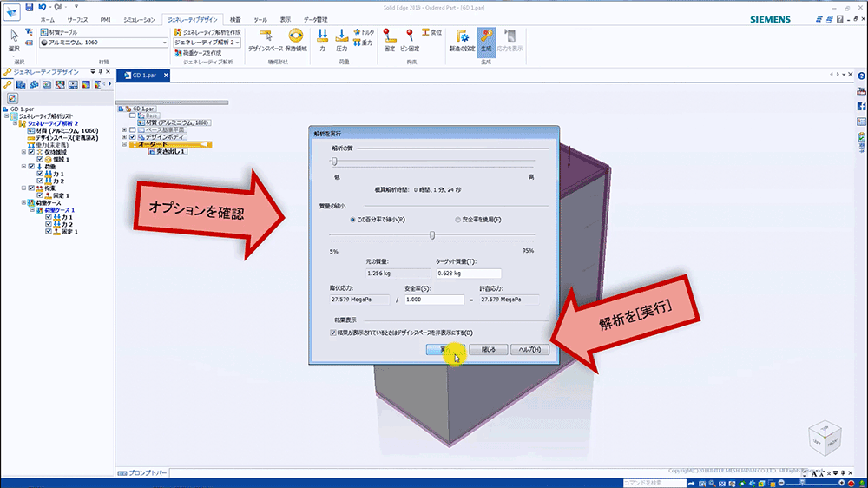Image resolution: width=868 pixels, height=488 pixels.
Task: Open the サーフェス ribbon tab
Action: (77, 20)
